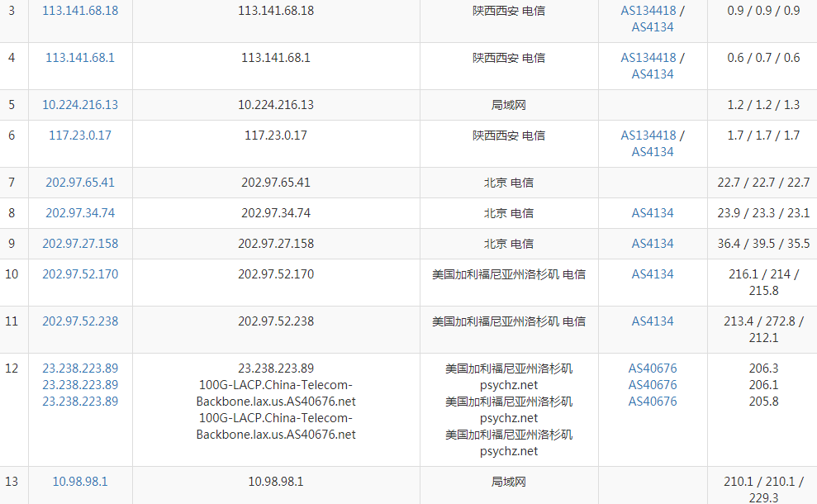
Task: Open the AS134418 link in hop 6
Action: [x=648, y=136]
